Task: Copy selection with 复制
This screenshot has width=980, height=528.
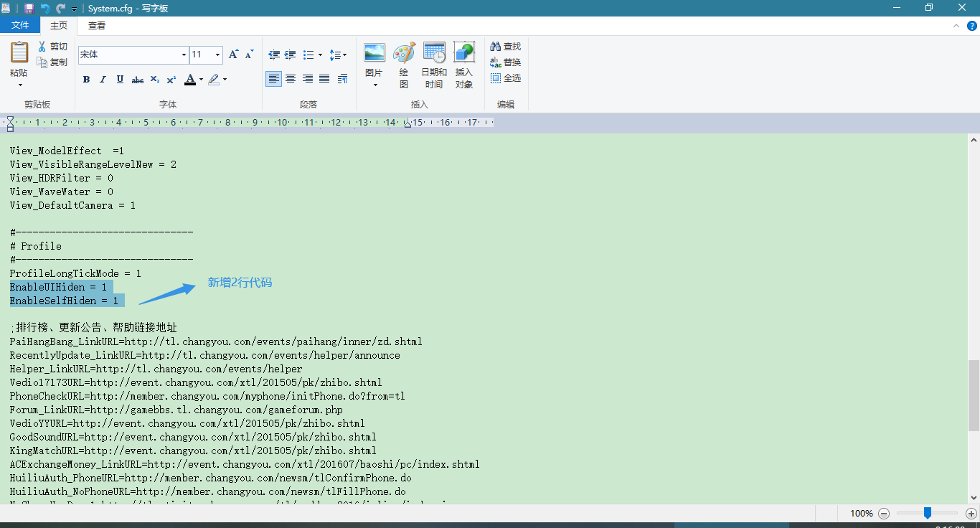Action: 52,62
